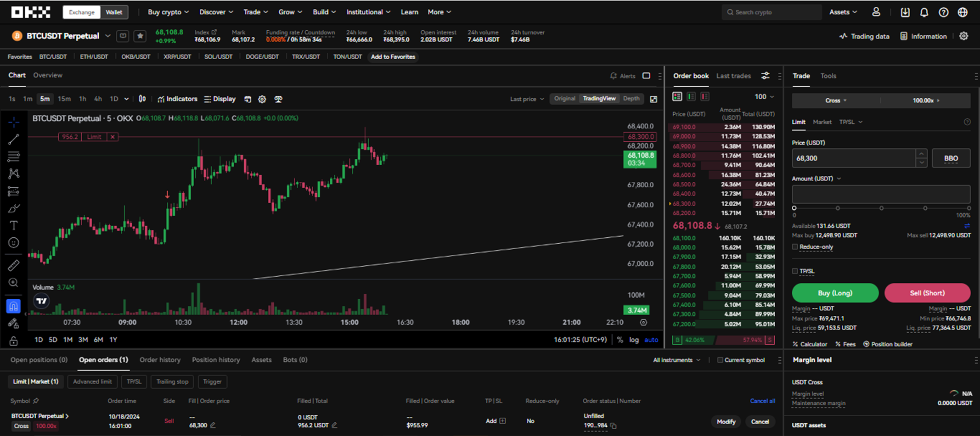Open chart settings gear icon

click(262, 99)
